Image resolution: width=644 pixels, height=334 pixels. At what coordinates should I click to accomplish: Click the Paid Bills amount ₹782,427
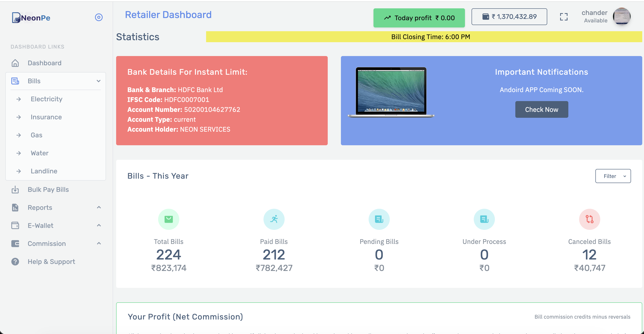[x=274, y=268]
